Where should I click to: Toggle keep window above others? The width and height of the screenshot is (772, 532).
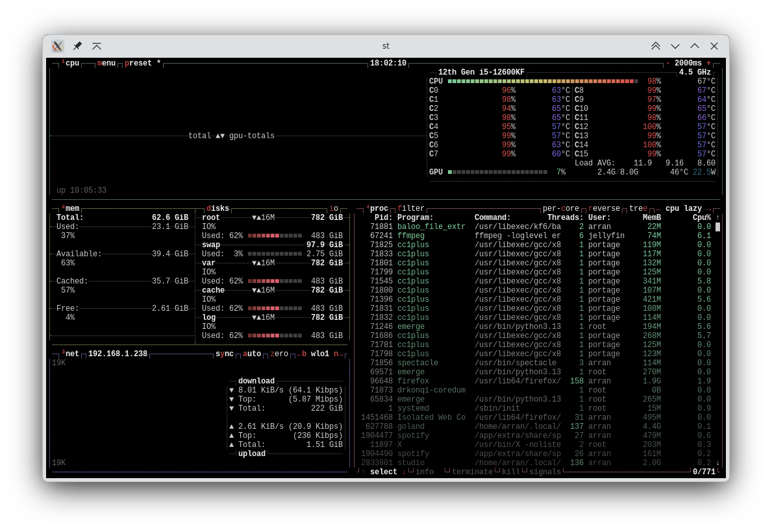pos(97,46)
